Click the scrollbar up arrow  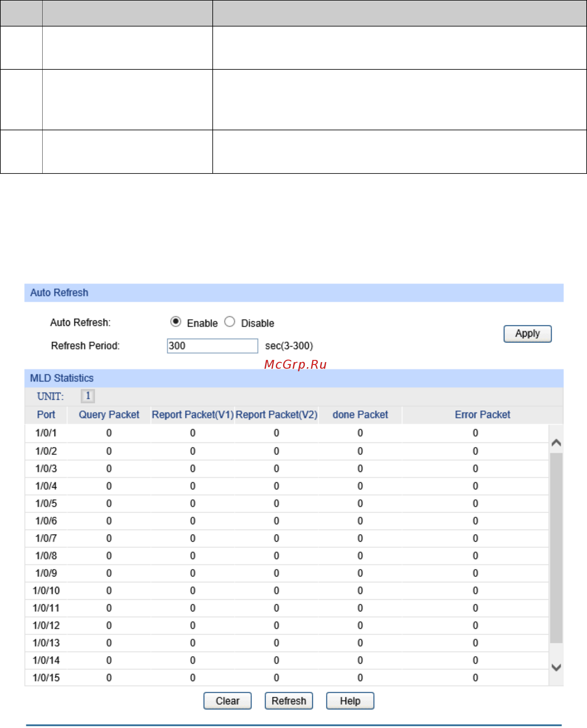click(x=556, y=443)
